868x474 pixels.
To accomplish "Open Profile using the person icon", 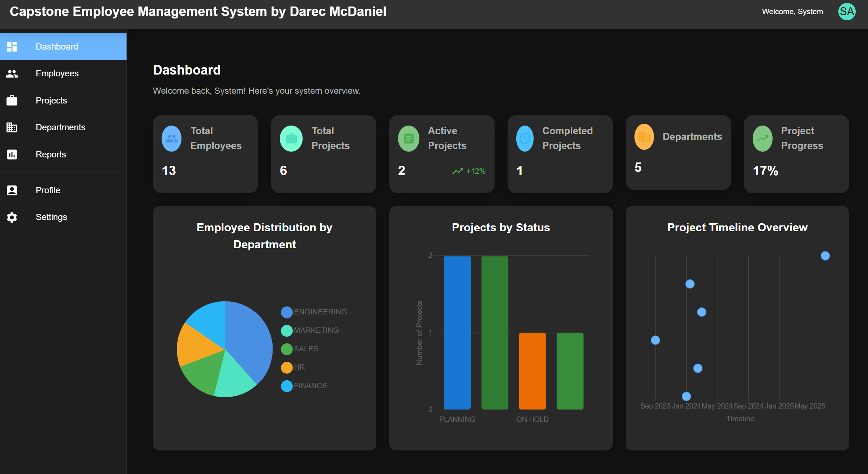I will [12, 190].
